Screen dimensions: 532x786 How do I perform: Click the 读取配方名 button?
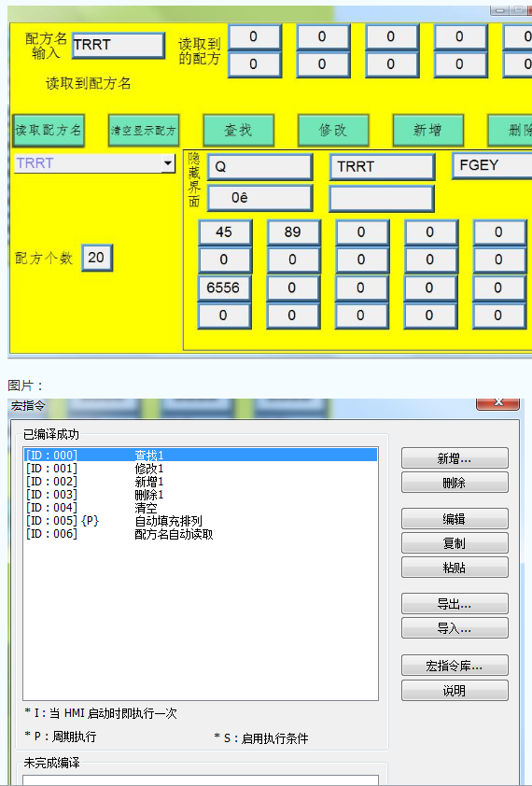pyautogui.click(x=49, y=131)
